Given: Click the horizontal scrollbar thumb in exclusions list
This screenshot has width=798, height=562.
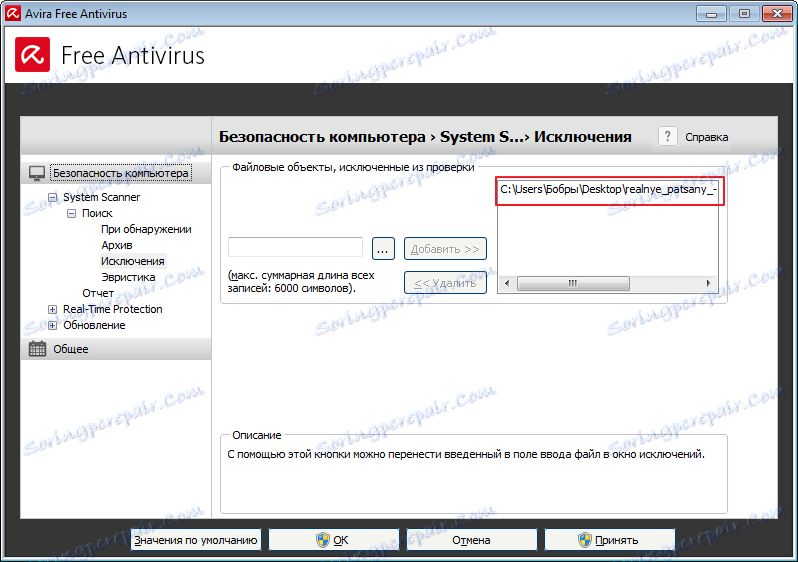Looking at the screenshot, I should pyautogui.click(x=573, y=283).
